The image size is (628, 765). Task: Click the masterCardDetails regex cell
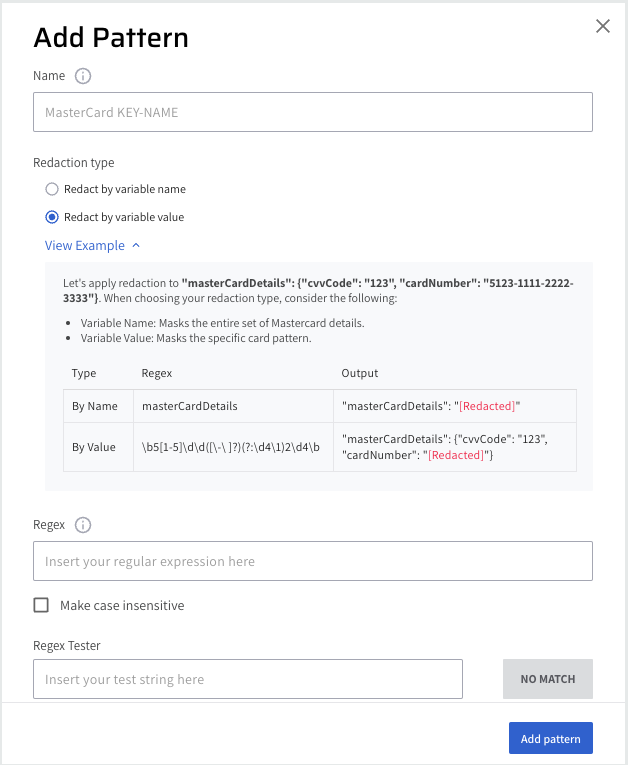(x=189, y=406)
